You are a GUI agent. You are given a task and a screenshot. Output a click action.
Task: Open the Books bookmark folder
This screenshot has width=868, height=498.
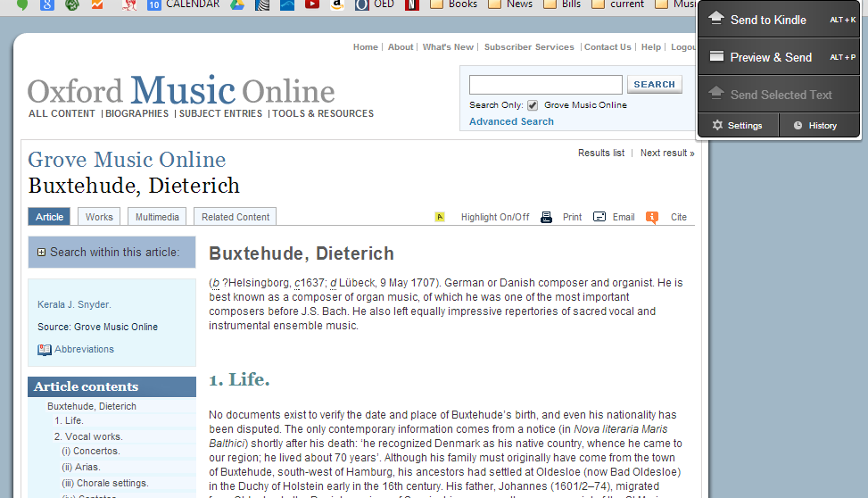click(x=454, y=4)
